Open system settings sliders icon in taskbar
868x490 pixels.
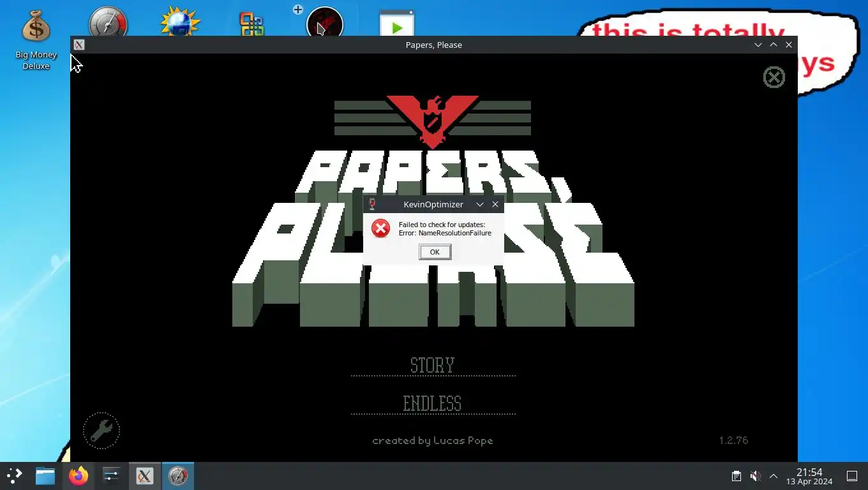[x=112, y=476]
